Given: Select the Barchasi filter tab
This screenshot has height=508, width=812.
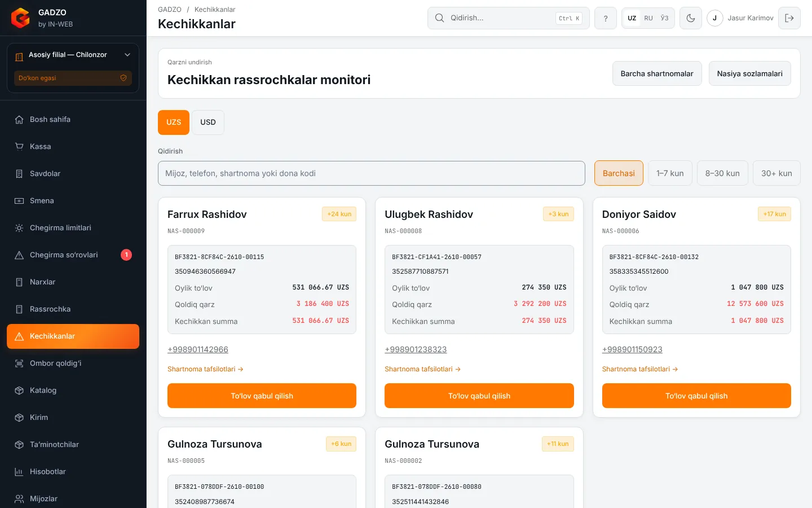Looking at the screenshot, I should click(619, 173).
